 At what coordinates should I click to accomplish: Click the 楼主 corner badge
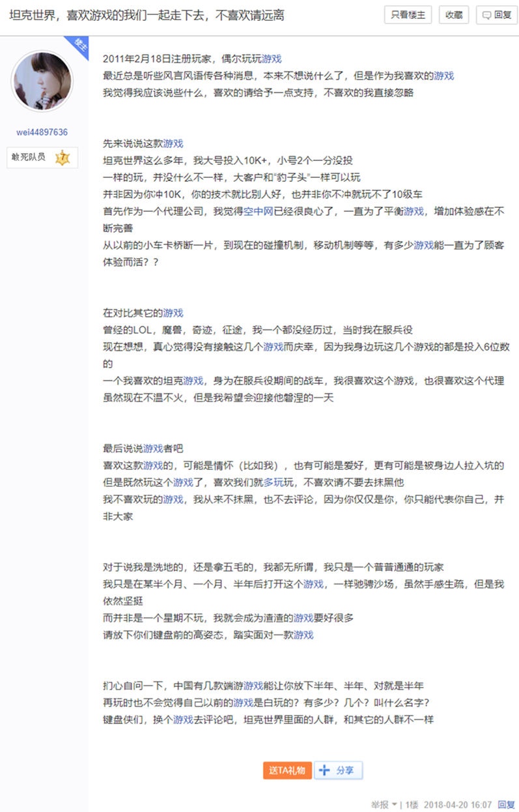[79, 45]
